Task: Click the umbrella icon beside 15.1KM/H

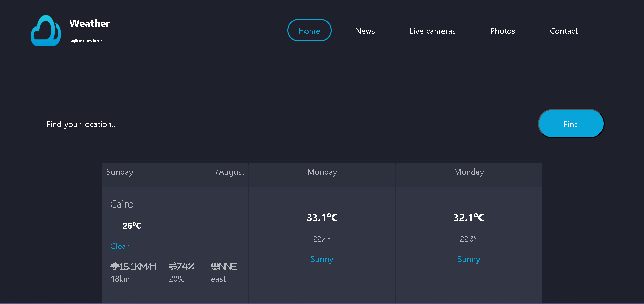Action: pyautogui.click(x=115, y=266)
